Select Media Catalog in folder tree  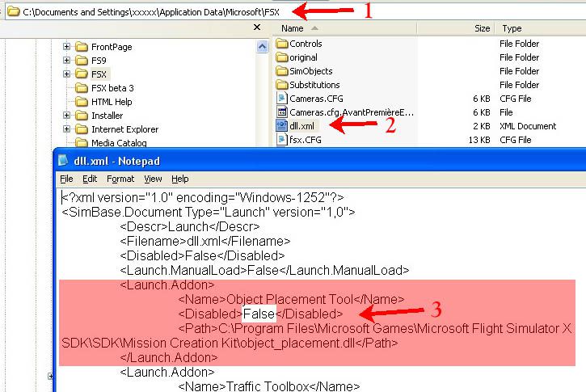[119, 143]
